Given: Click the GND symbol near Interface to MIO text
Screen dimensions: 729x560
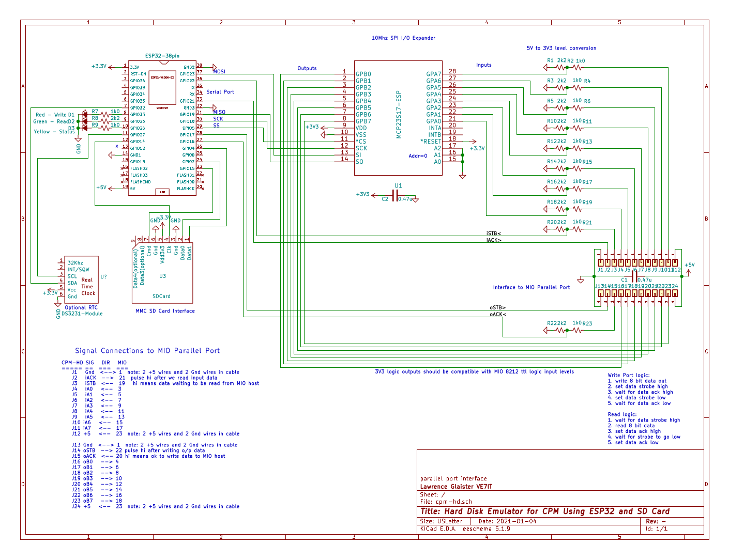Looking at the screenshot, I should [581, 281].
